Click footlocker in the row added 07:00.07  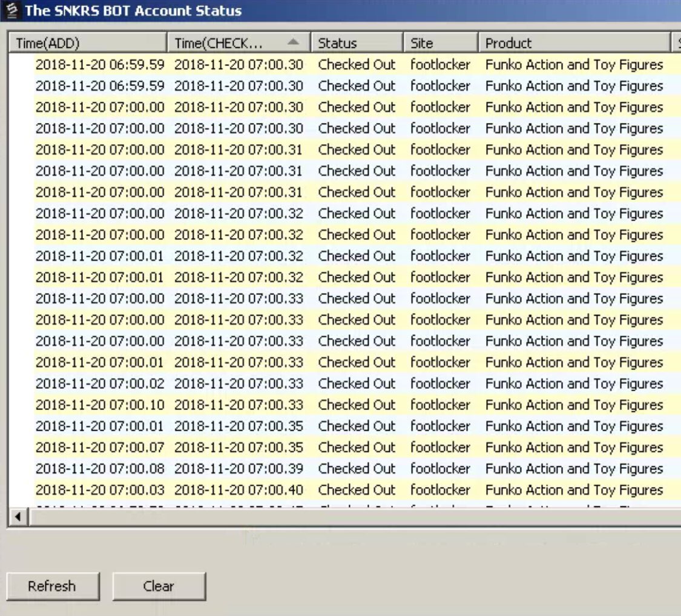441,448
